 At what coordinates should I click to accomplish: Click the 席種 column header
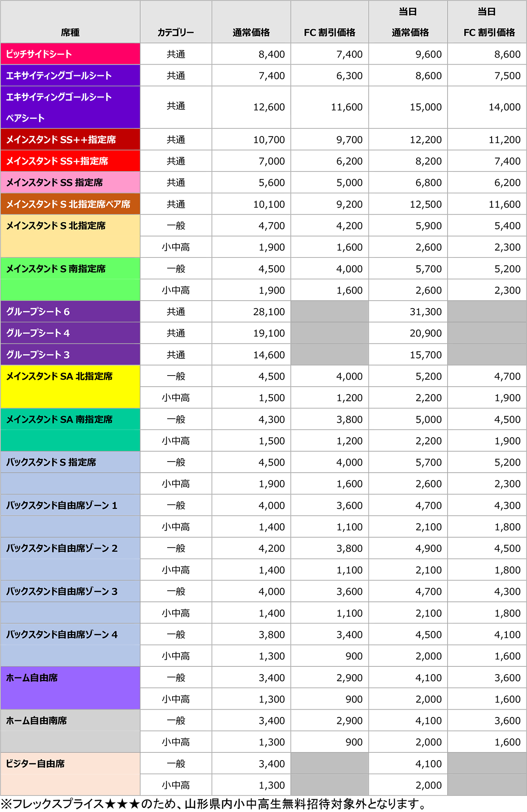tap(70, 32)
